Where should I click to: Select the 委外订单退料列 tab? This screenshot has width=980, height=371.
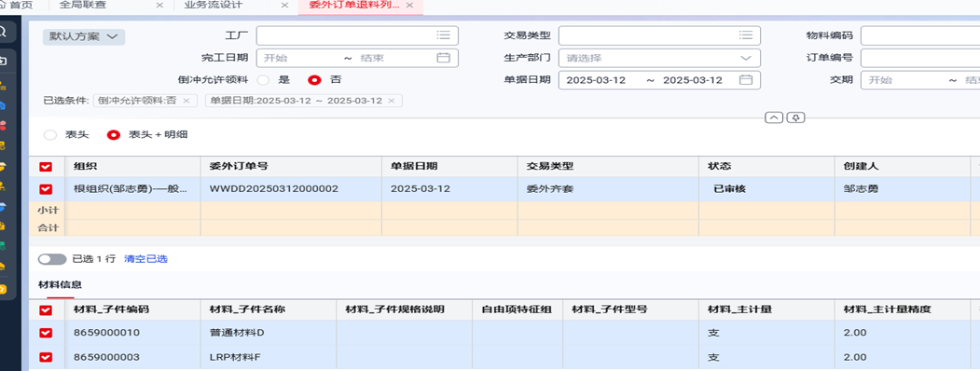tap(354, 5)
